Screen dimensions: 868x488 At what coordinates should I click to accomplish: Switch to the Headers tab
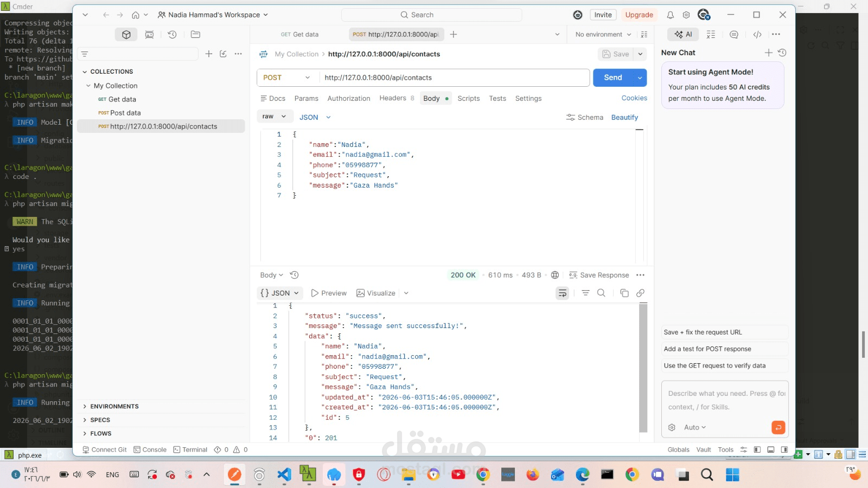(x=397, y=98)
